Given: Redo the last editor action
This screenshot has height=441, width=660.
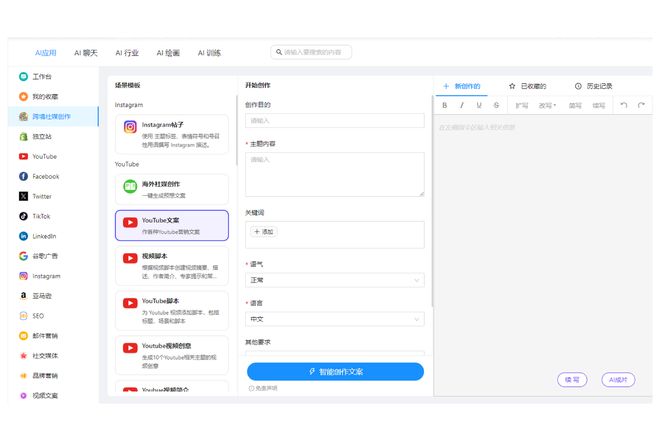Looking at the screenshot, I should click(x=641, y=105).
